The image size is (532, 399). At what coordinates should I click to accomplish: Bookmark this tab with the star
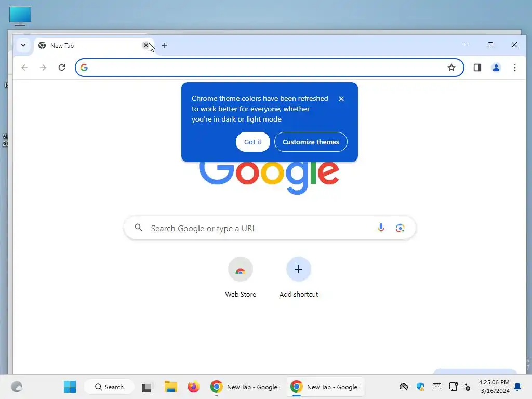(451, 68)
